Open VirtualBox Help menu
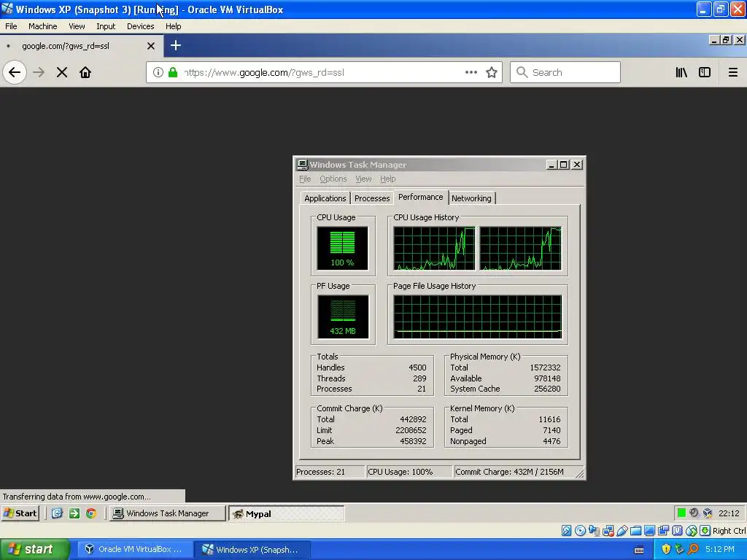 tap(174, 26)
